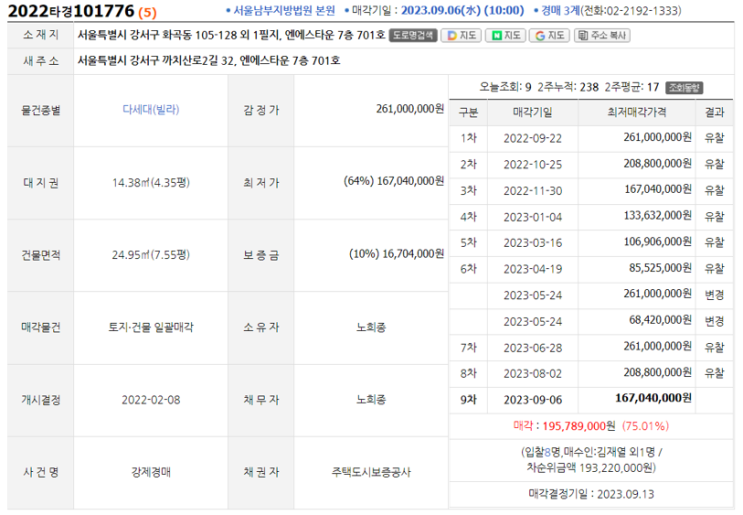743x515 pixels.
Task: Click the 강제경매 case name value
Action: pyautogui.click(x=151, y=472)
